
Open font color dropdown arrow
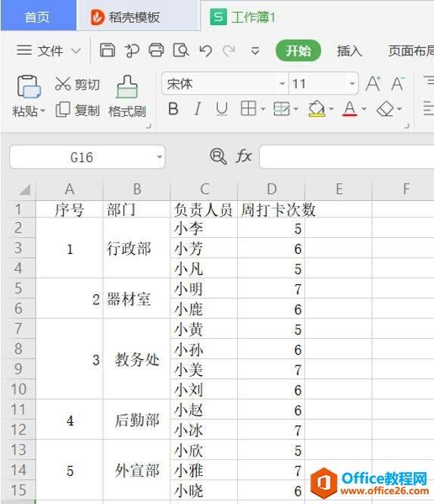point(364,109)
